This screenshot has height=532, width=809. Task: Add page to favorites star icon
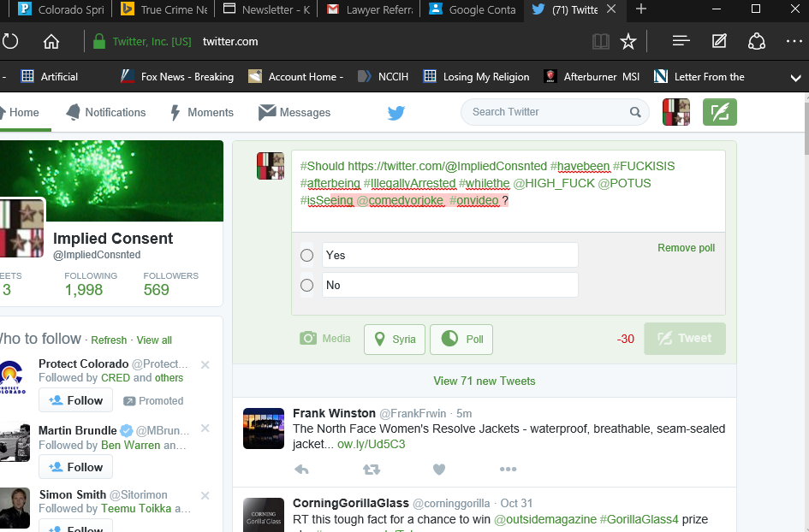click(628, 41)
